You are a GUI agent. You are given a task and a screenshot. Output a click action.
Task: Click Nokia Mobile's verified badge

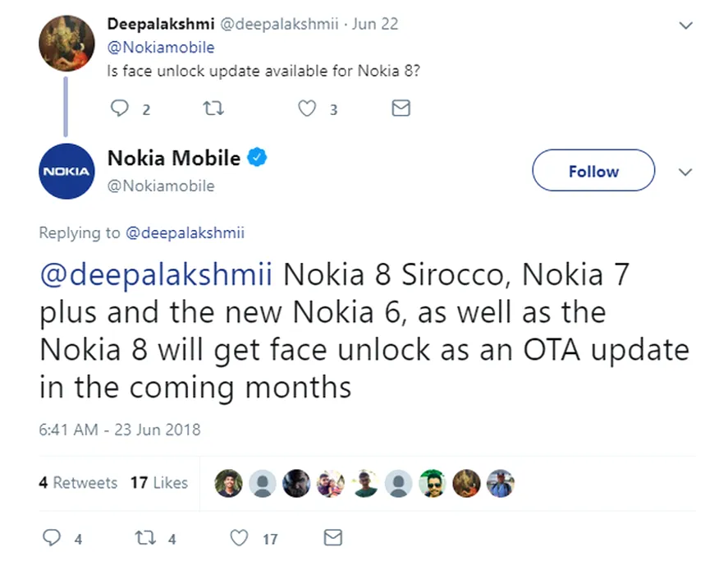258,158
